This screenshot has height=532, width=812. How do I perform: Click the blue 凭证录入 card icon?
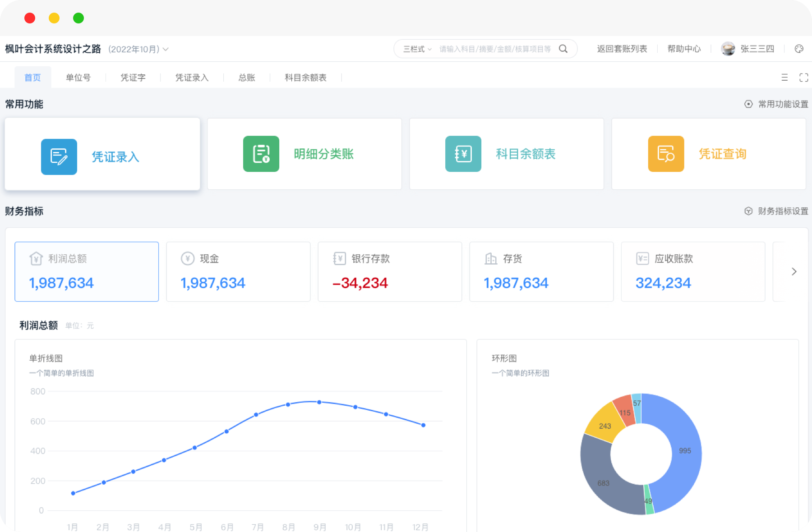[59, 156]
